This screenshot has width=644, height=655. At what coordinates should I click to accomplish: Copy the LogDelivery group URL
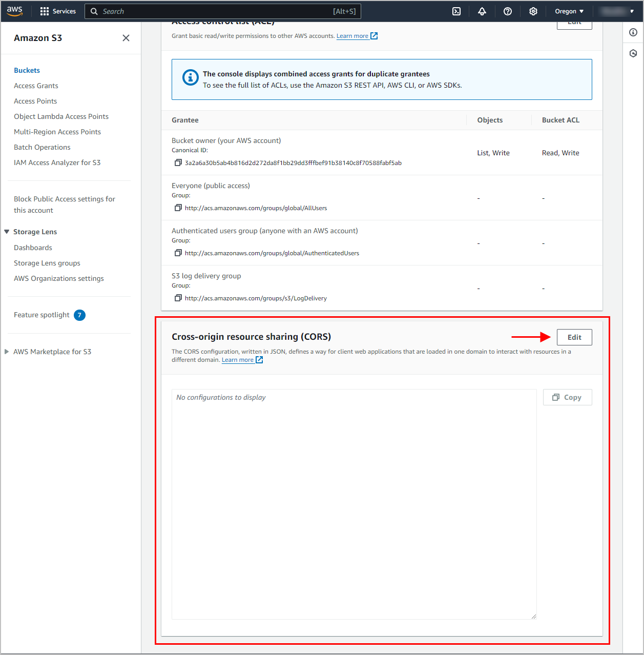click(178, 298)
